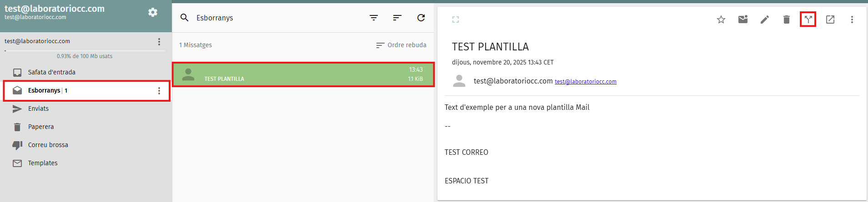The image size is (868, 202).
Task: Edit the draft with pencil icon
Action: 765,20
